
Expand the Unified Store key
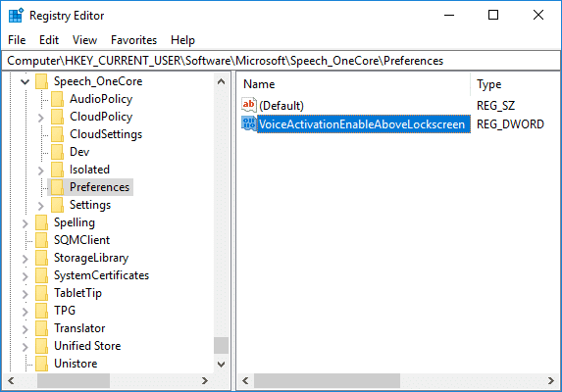(26, 347)
